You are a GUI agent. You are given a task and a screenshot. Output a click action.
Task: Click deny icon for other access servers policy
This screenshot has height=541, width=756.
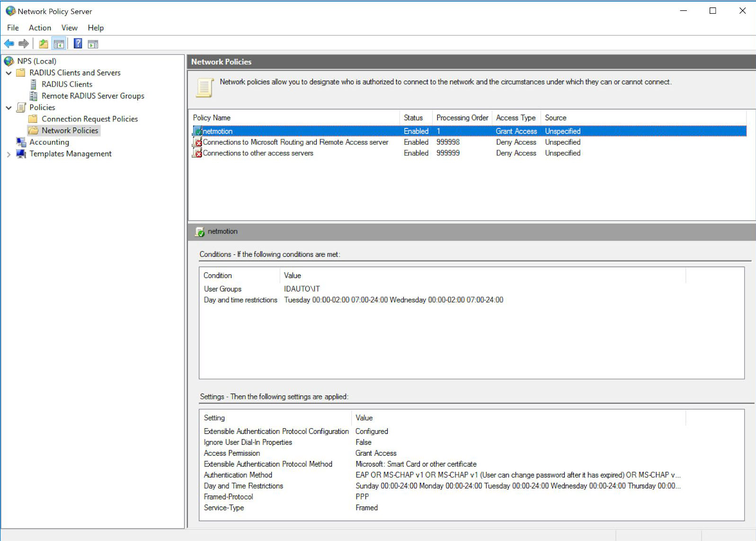pos(197,153)
